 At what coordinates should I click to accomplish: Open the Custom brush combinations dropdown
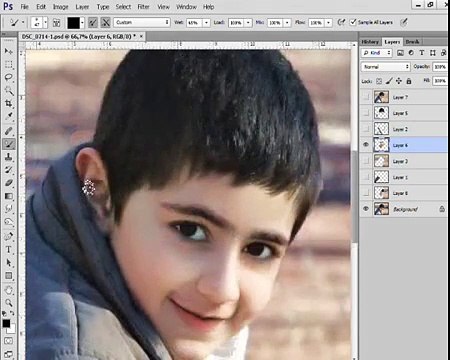pyautogui.click(x=142, y=22)
